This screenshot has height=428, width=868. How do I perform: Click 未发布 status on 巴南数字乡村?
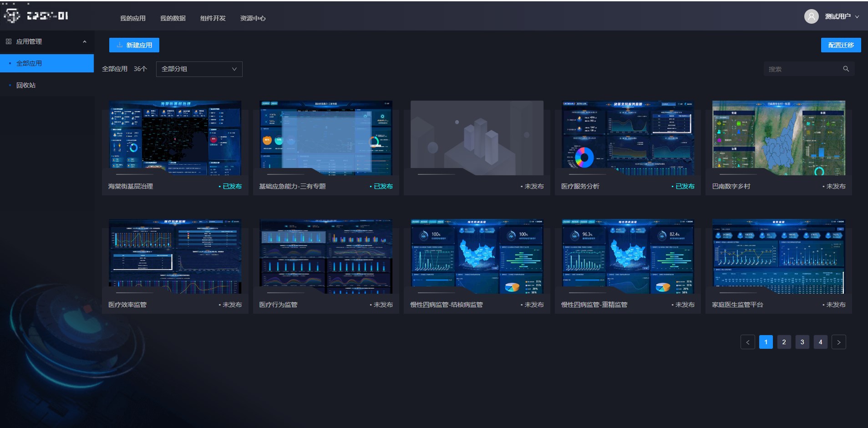(x=834, y=186)
